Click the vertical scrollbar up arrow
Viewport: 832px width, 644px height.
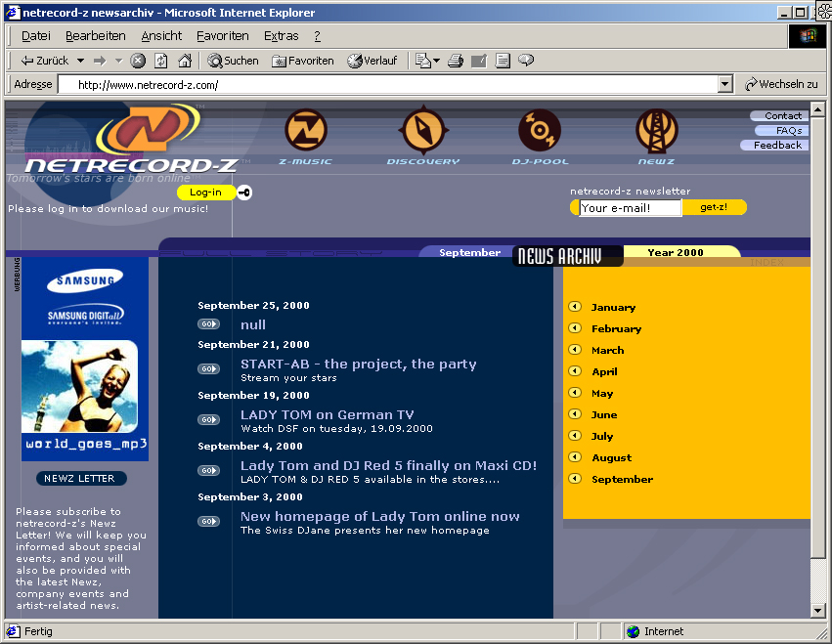pos(817,109)
